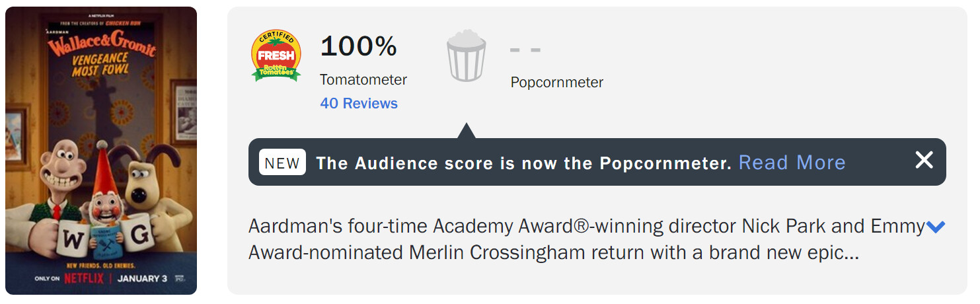Dismiss the Popcornmeter announcement banner
The width and height of the screenshot is (980, 304).
click(x=923, y=160)
